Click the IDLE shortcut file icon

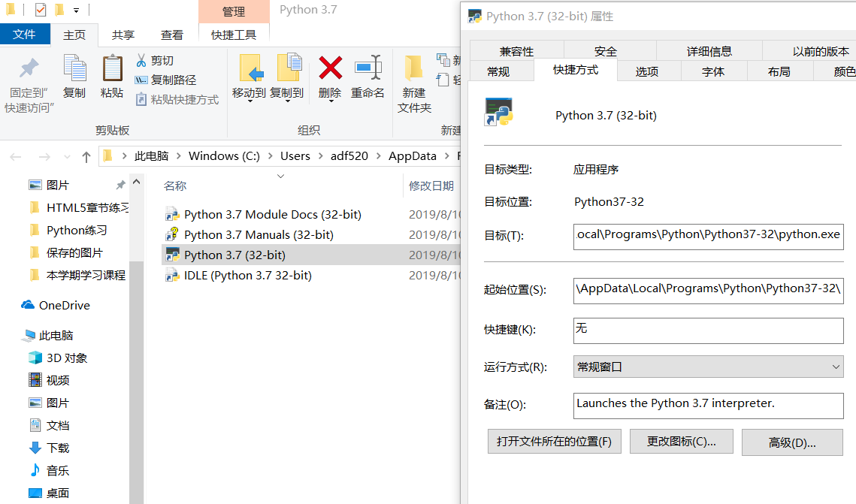click(x=173, y=276)
